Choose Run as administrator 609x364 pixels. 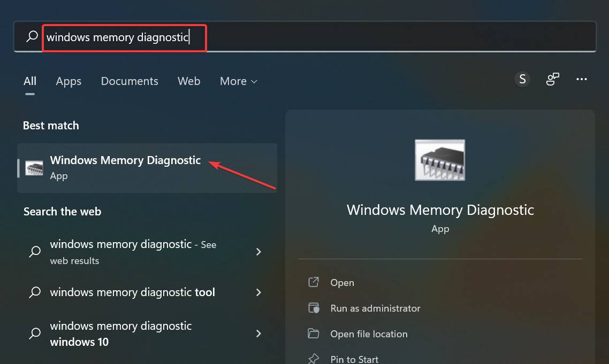coord(375,308)
